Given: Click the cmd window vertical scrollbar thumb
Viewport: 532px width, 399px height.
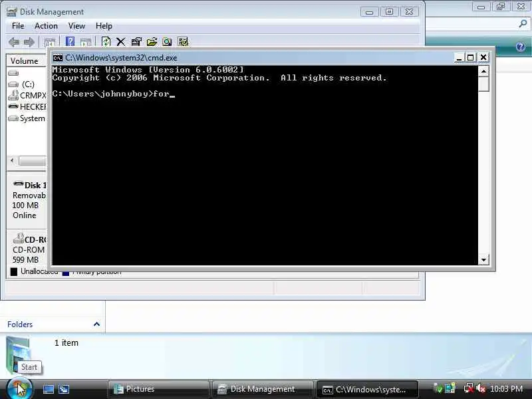Looking at the screenshot, I should click(483, 84).
